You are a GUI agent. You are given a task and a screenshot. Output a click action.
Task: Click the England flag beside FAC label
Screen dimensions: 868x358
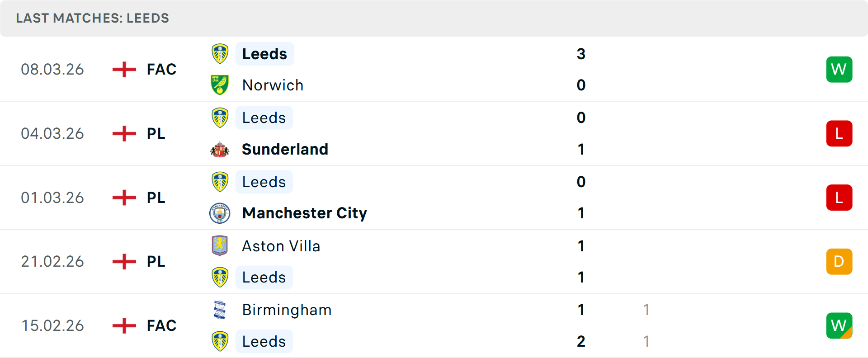point(123,69)
